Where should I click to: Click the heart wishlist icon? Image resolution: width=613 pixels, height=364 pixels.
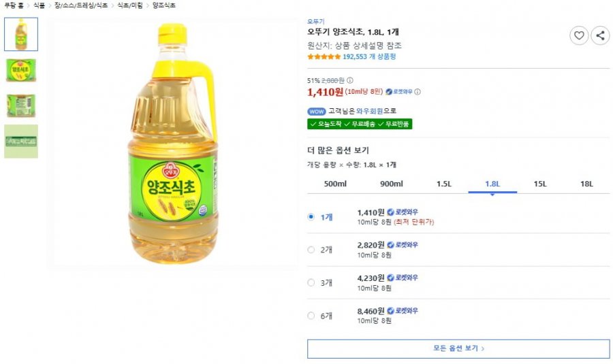(x=579, y=35)
